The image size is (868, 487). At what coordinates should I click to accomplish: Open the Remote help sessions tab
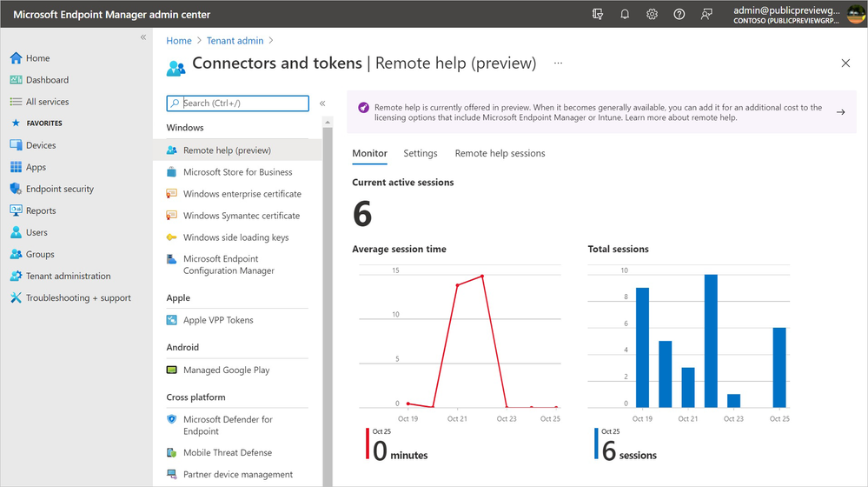[x=500, y=153]
